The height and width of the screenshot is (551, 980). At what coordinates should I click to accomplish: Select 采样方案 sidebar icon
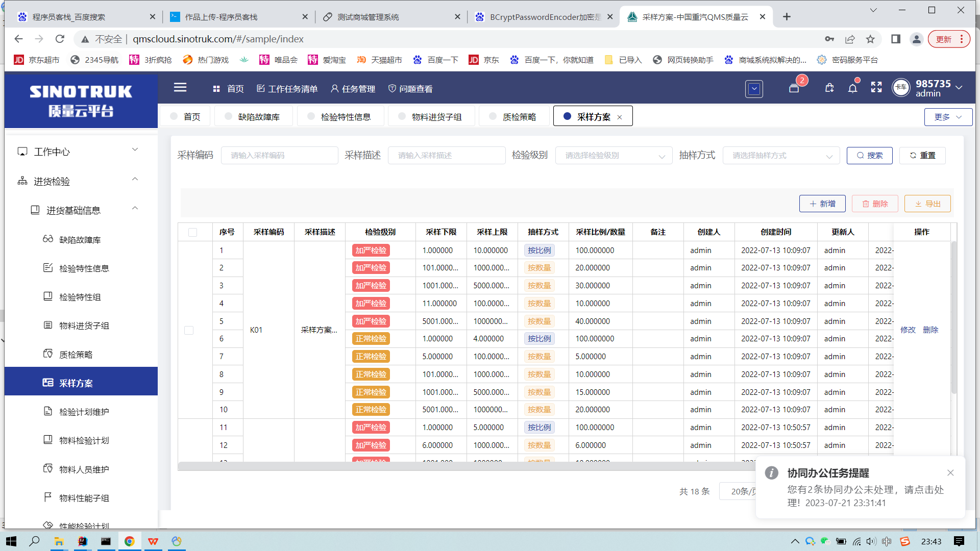[x=48, y=383]
